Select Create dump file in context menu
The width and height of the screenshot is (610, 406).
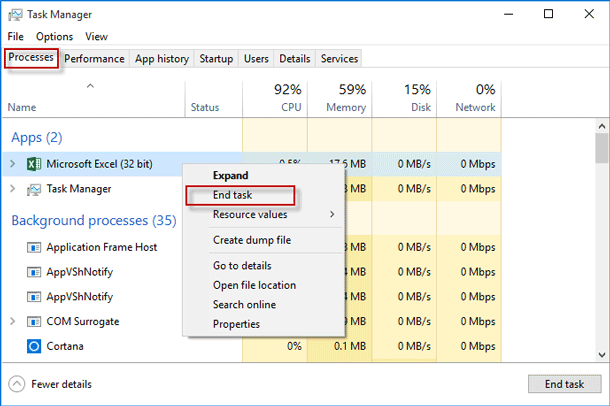[251, 240]
